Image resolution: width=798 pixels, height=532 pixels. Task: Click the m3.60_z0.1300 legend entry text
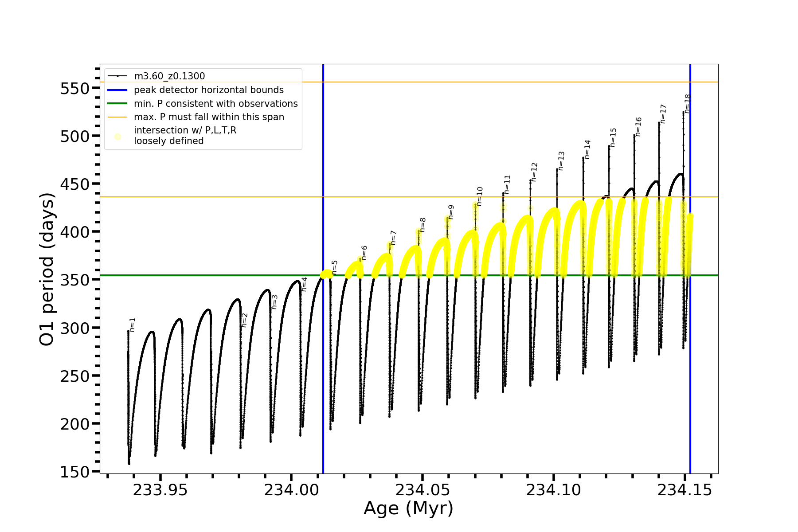tap(169, 76)
